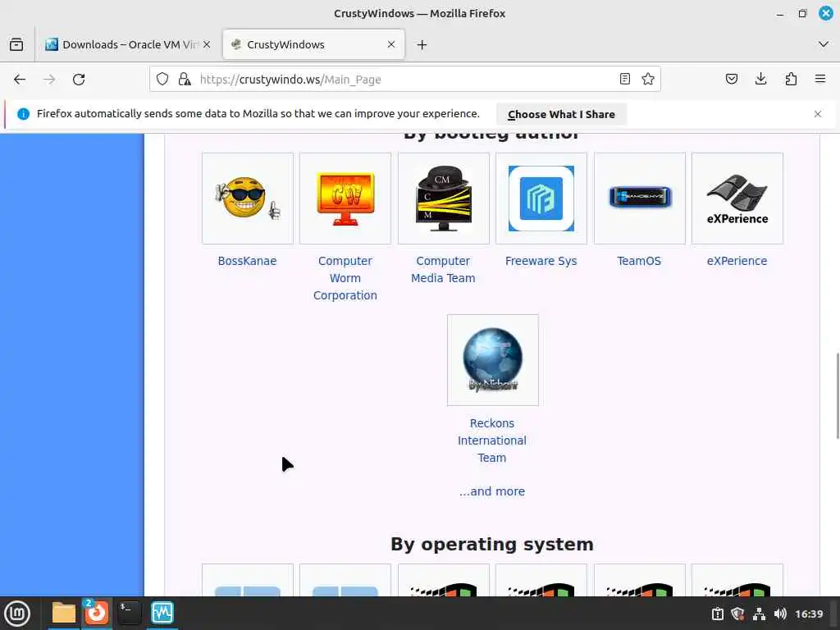The image size is (840, 630).
Task: Open the site information padlock icon
Action: (185, 80)
